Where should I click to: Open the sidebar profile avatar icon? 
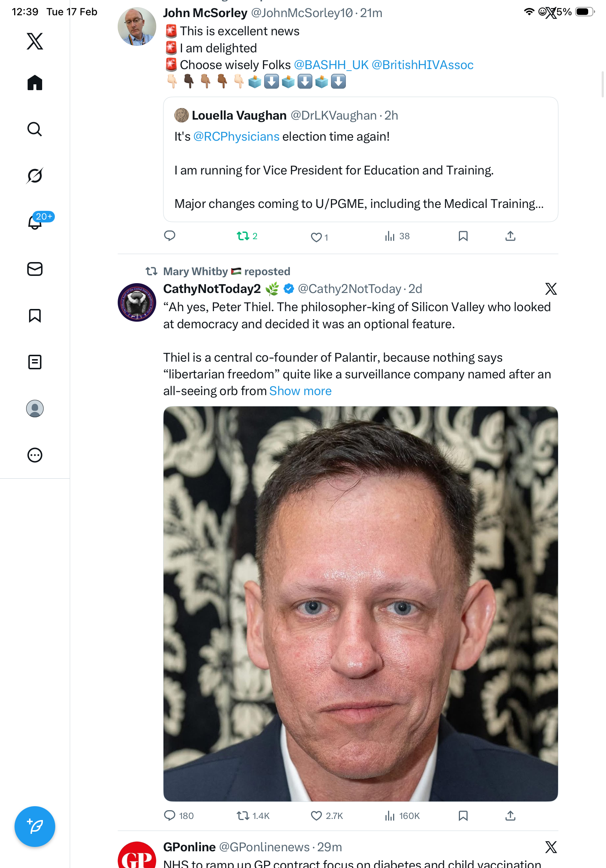click(x=35, y=409)
